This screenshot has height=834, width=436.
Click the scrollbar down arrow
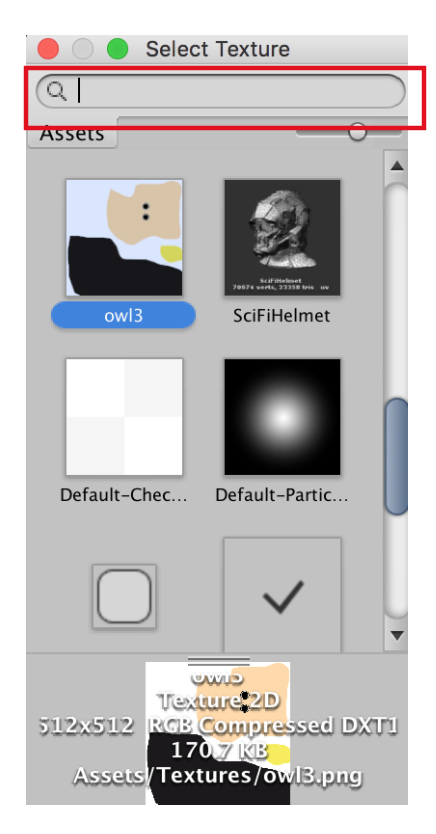pos(397,635)
